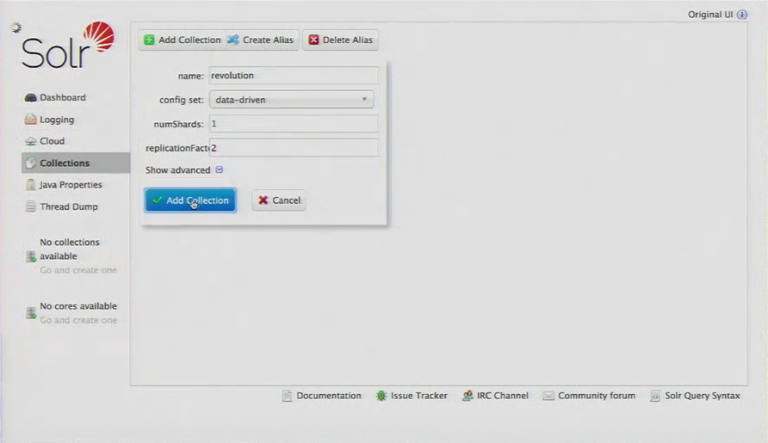This screenshot has width=768, height=443.
Task: Click the replicationFactor input field
Action: pos(294,148)
